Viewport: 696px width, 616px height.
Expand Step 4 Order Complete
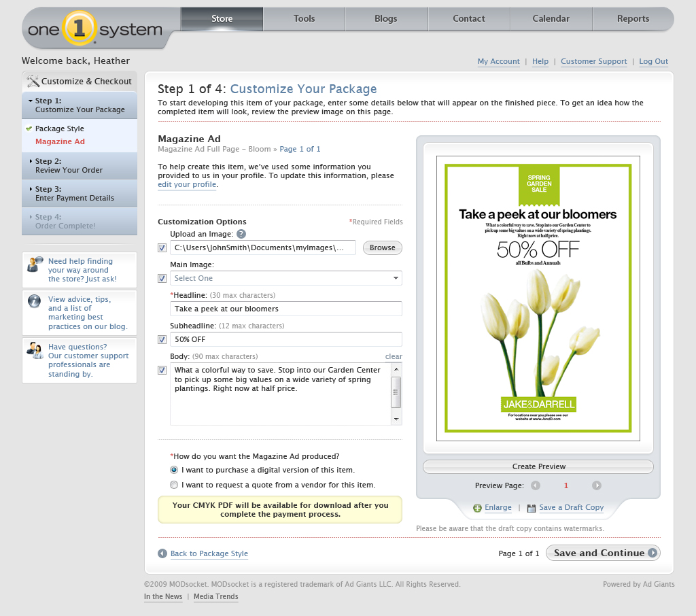(80, 221)
